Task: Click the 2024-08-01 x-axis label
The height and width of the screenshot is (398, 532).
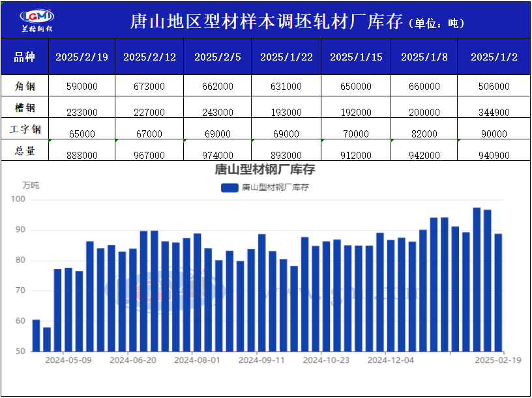Action: click(x=198, y=360)
